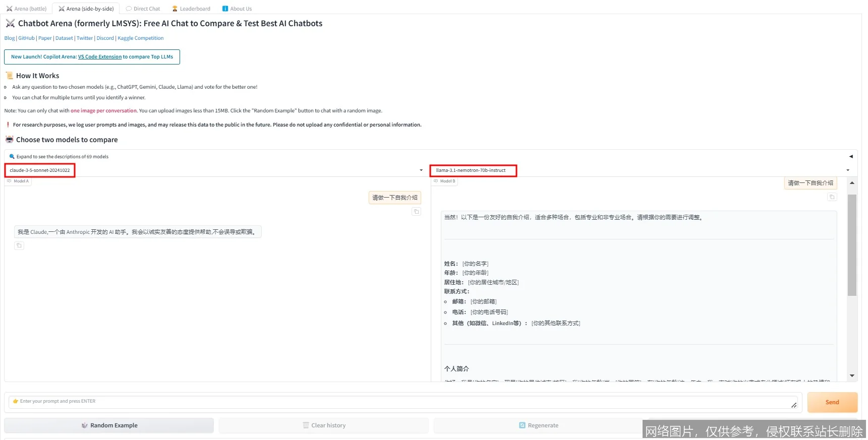Click the Model B dropdown arrow

point(848,170)
